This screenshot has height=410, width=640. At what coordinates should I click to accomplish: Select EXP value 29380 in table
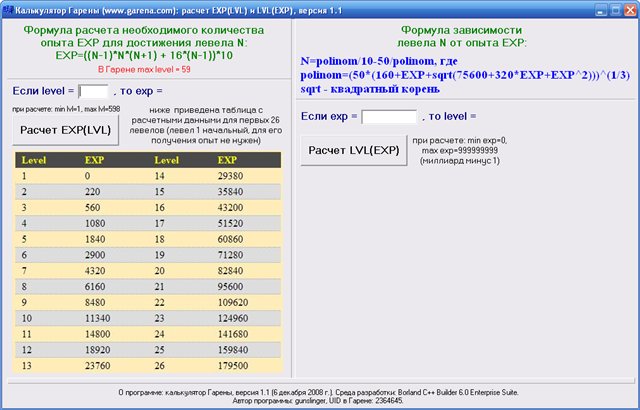pyautogui.click(x=230, y=176)
